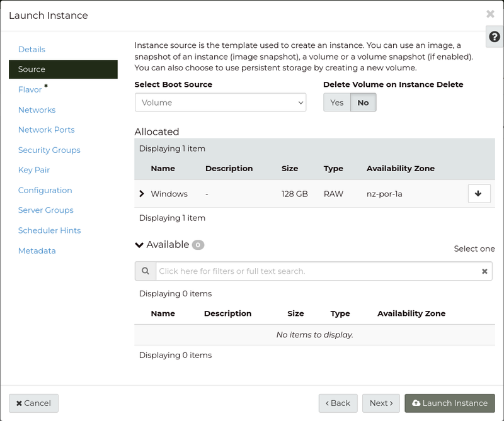The width and height of the screenshot is (504, 421).
Task: Click the X icon on the Cancel button
Action: coord(20,403)
